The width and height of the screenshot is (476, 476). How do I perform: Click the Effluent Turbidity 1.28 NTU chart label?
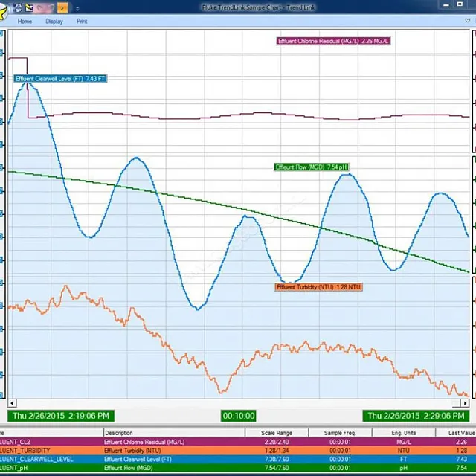(x=318, y=287)
